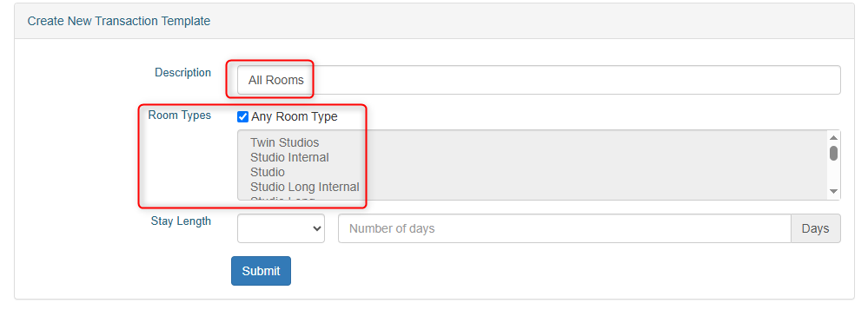The image size is (868, 323).
Task: Click the Days unit addon
Action: [815, 228]
